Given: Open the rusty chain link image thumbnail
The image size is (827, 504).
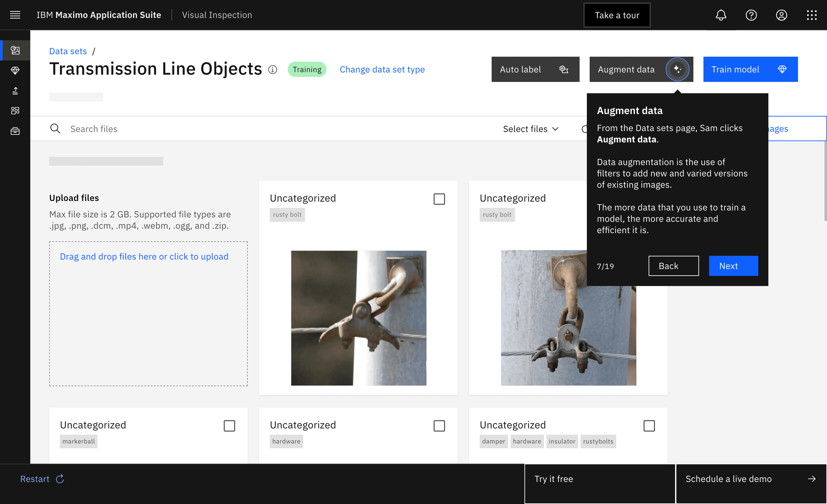Looking at the screenshot, I should click(x=359, y=318).
